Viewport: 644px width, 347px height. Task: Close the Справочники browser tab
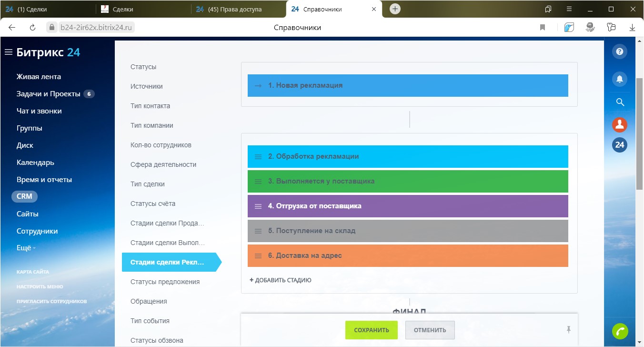pos(373,9)
